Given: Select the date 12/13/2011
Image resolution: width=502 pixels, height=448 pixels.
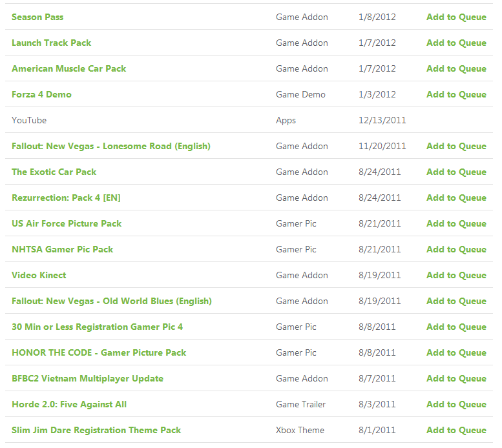Looking at the screenshot, I should pyautogui.click(x=382, y=120).
